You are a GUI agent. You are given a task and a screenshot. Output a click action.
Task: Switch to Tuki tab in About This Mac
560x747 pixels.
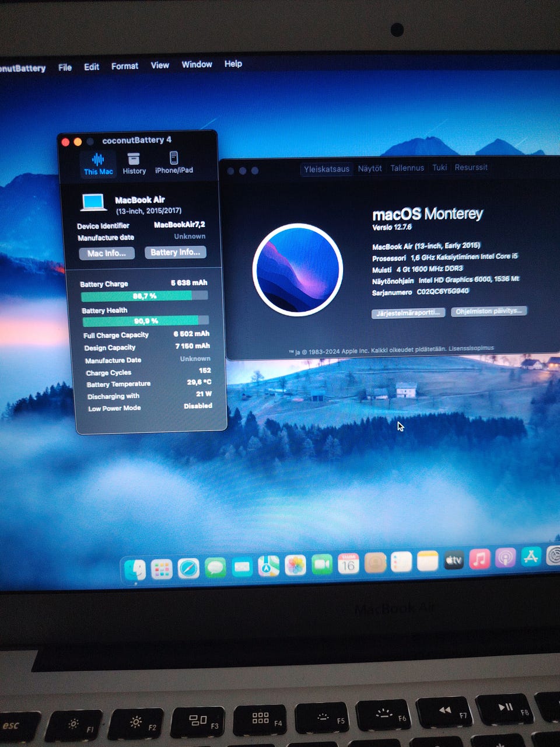[x=439, y=167]
